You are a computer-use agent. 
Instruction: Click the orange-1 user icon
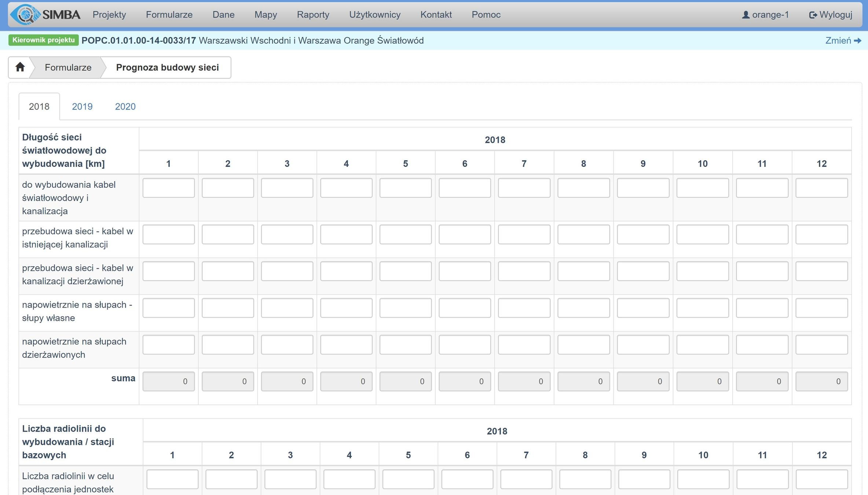tap(746, 15)
